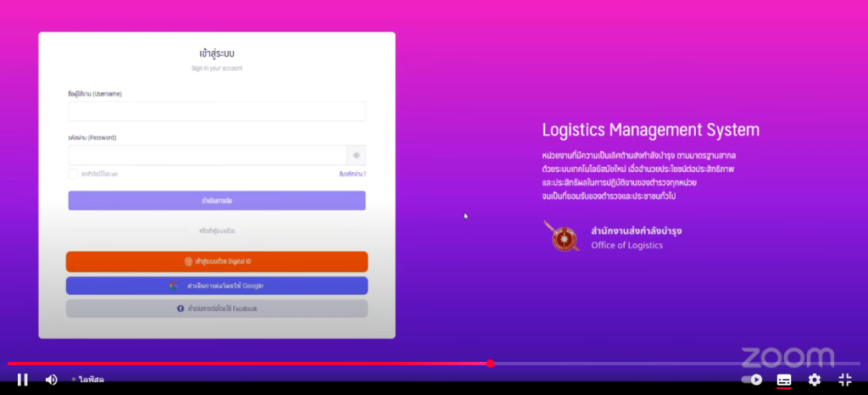The width and height of the screenshot is (868, 395).
Task: Click the forgot password link
Action: pyautogui.click(x=352, y=174)
